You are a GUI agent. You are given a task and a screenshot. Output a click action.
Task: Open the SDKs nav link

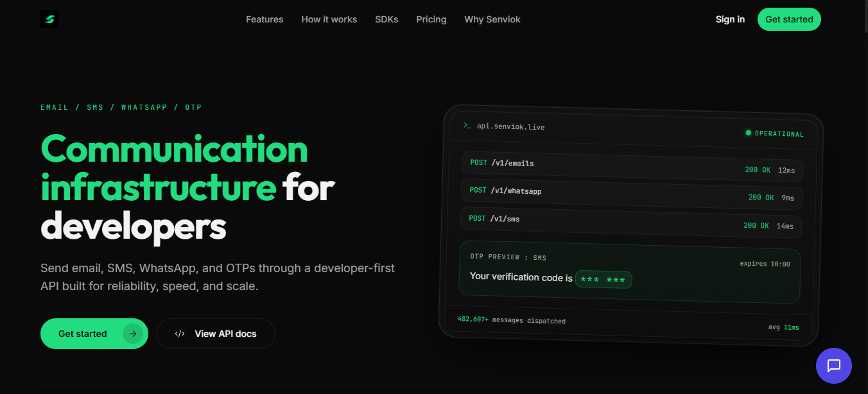[x=386, y=19]
